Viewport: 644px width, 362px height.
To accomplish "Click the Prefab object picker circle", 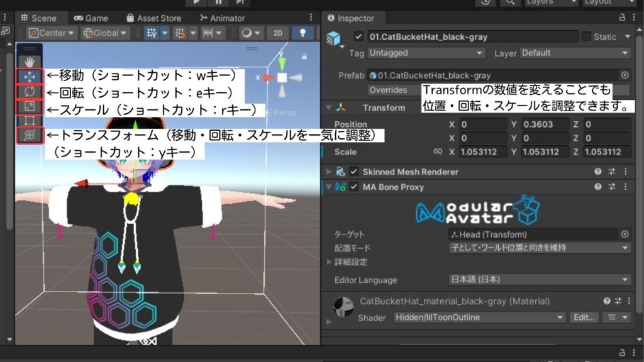I will click(x=625, y=75).
